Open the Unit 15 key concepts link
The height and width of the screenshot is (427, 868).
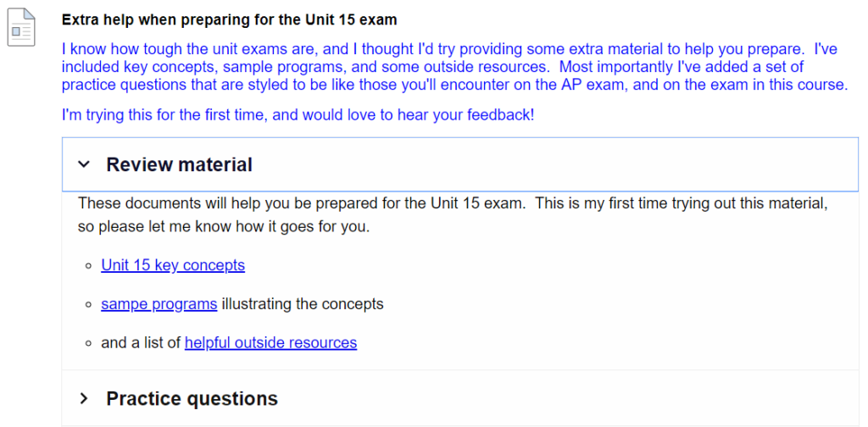coord(173,265)
